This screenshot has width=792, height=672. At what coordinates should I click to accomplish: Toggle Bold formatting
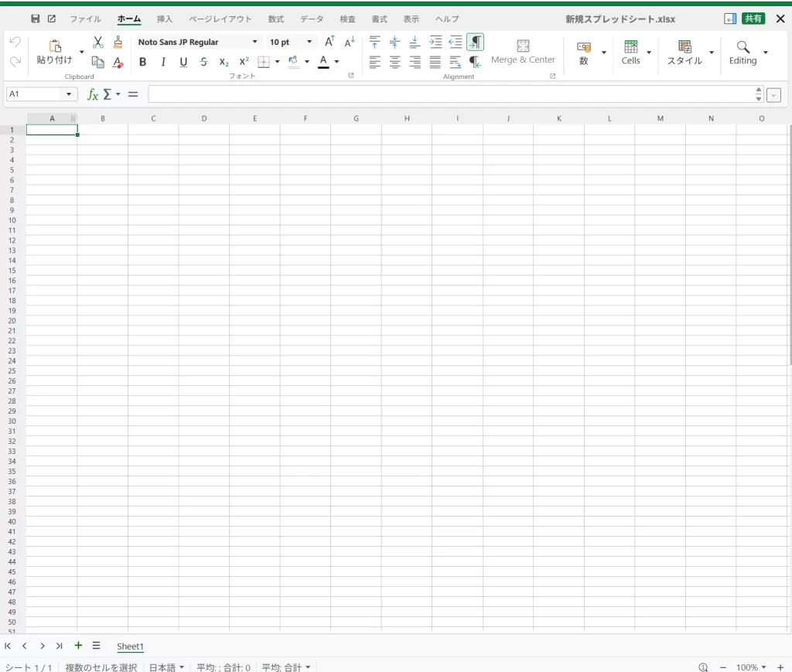142,62
